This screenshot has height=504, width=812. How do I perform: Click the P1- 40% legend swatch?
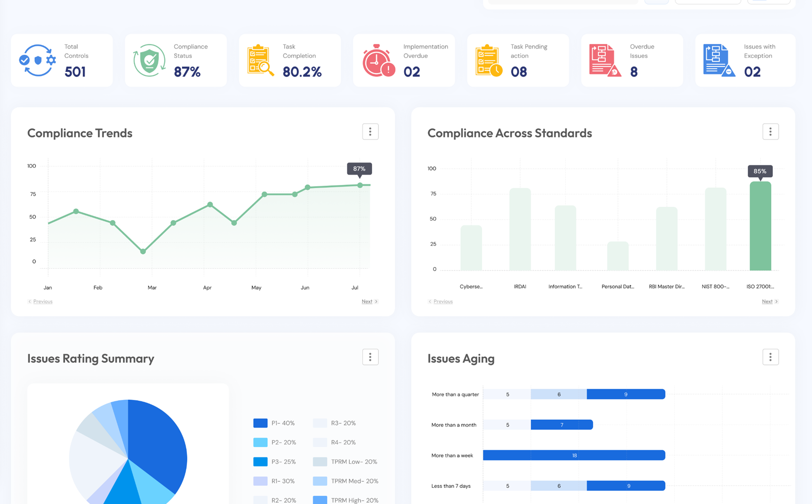260,423
